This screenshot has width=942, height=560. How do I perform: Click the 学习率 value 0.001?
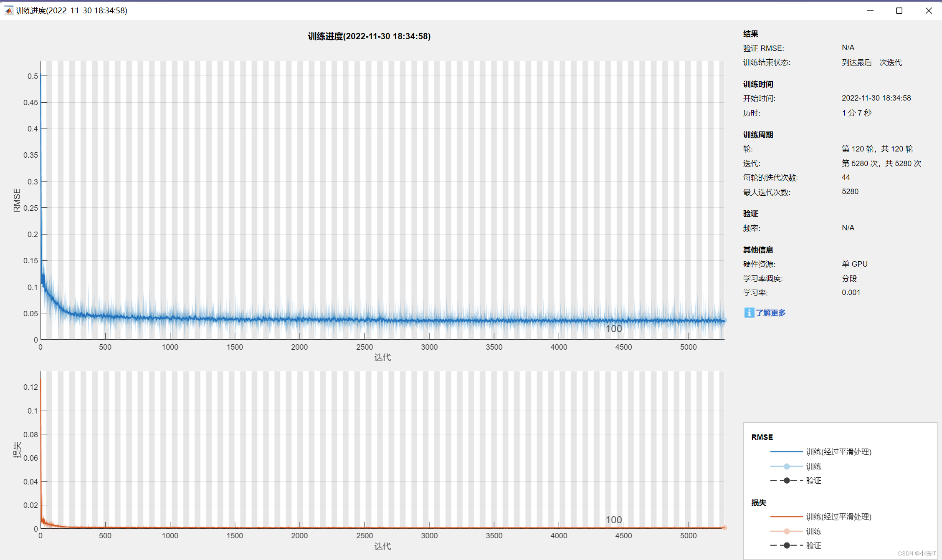pos(851,293)
